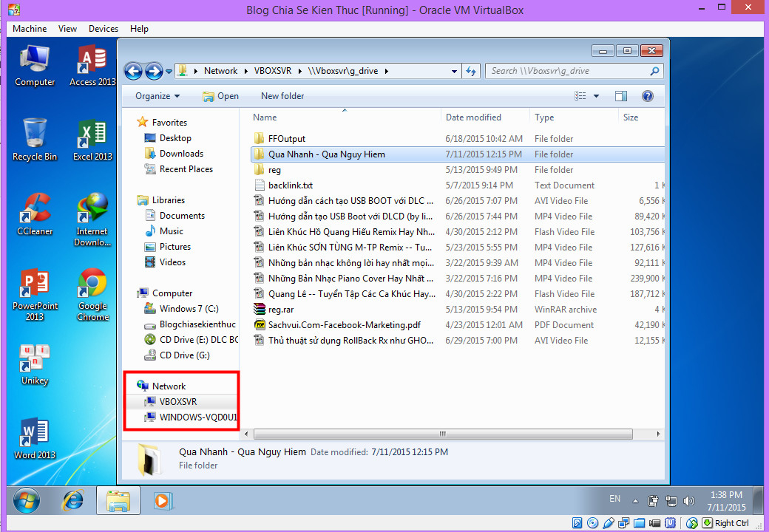Select Windows 7 (C:) drive

181,309
